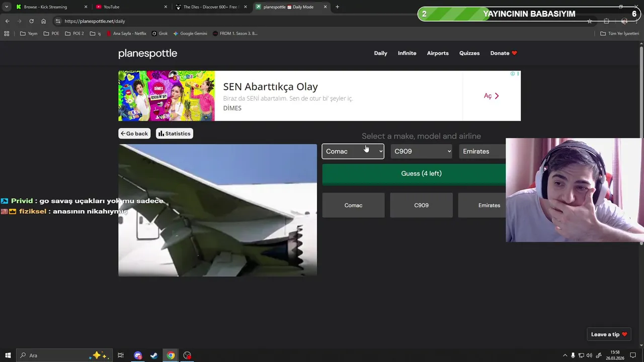Open the Daily nav menu item
The width and height of the screenshot is (644, 362).
coord(380,53)
